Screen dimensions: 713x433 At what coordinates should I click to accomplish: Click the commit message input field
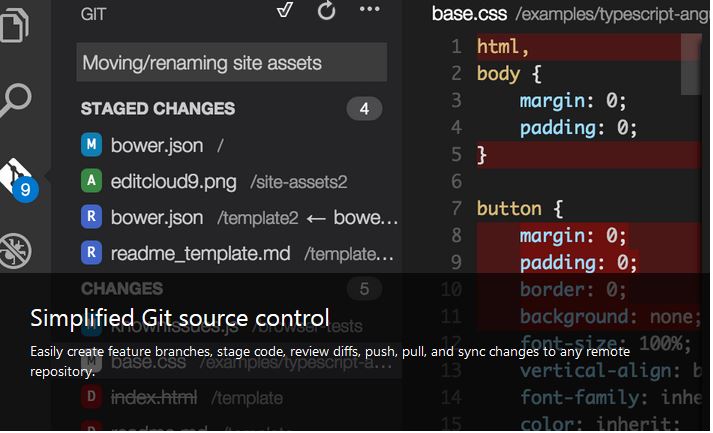tap(232, 62)
